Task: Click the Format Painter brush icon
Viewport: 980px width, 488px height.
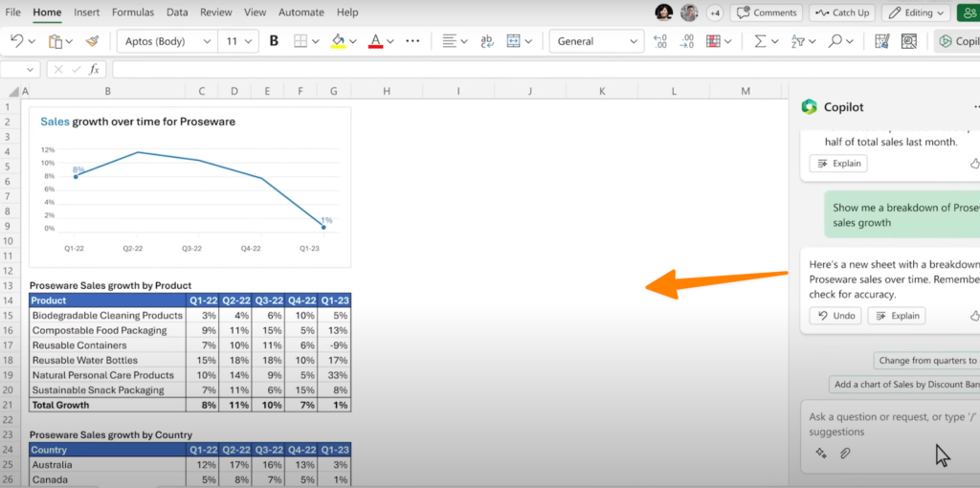Action: coord(92,41)
